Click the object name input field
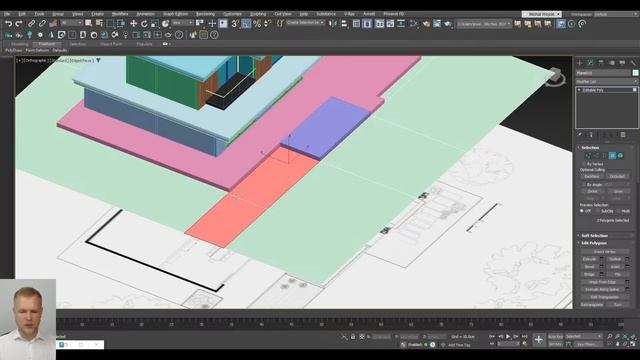 click(x=603, y=73)
